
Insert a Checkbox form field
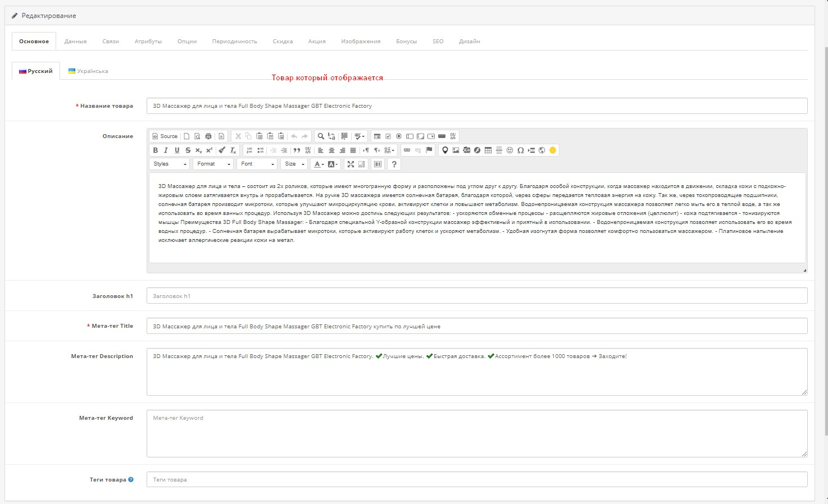[388, 136]
